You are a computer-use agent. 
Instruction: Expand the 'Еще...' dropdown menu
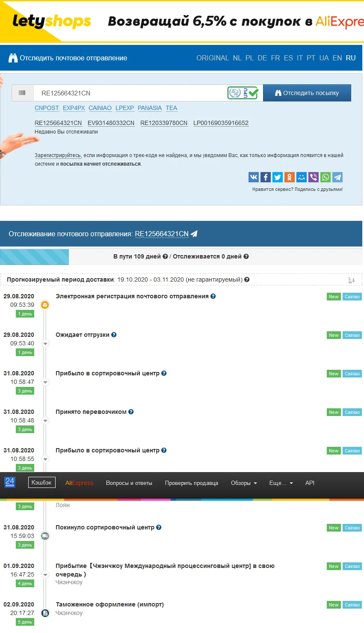click(x=281, y=483)
